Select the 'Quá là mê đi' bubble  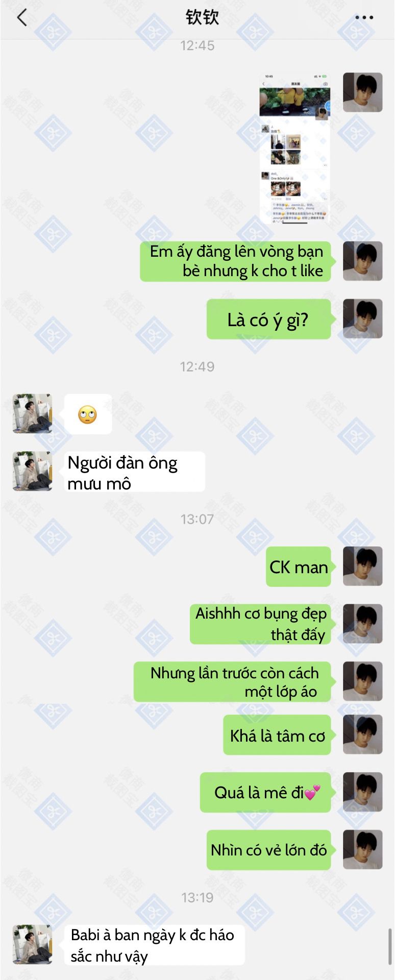point(265,792)
